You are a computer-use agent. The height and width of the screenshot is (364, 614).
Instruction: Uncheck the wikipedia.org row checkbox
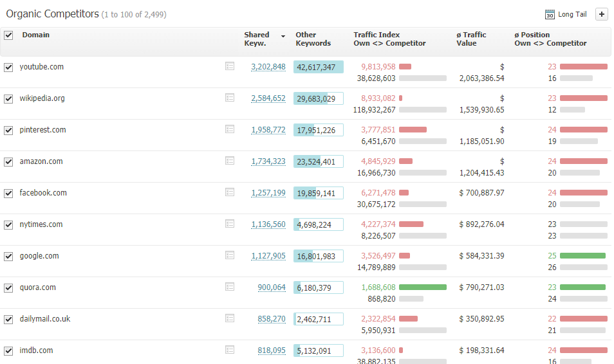click(8, 98)
